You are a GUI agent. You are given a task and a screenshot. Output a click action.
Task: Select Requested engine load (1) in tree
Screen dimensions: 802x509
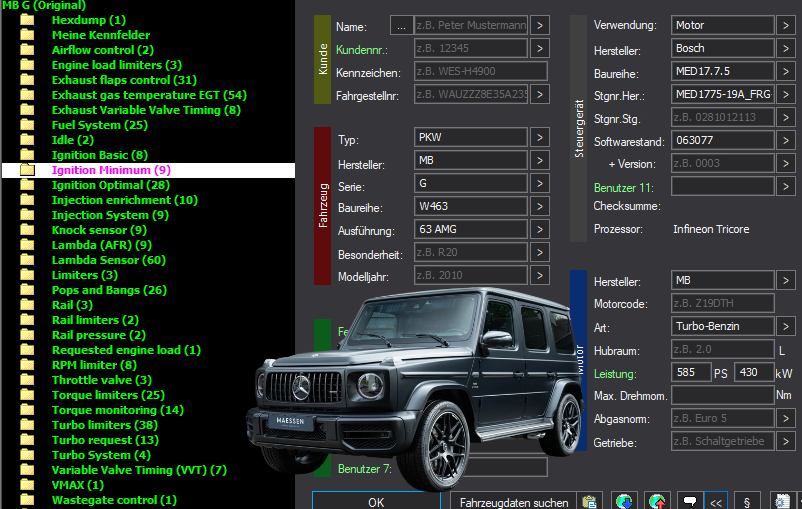tap(126, 350)
